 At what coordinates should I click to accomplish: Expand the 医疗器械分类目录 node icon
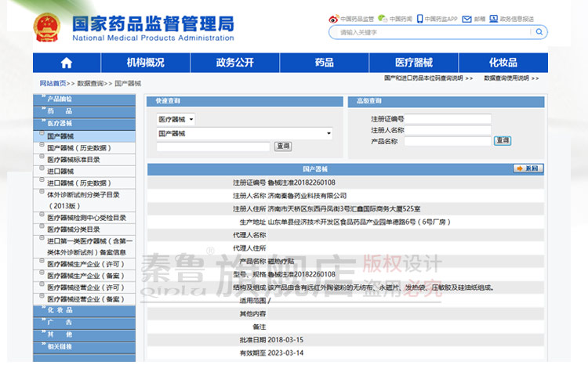pyautogui.click(x=42, y=226)
